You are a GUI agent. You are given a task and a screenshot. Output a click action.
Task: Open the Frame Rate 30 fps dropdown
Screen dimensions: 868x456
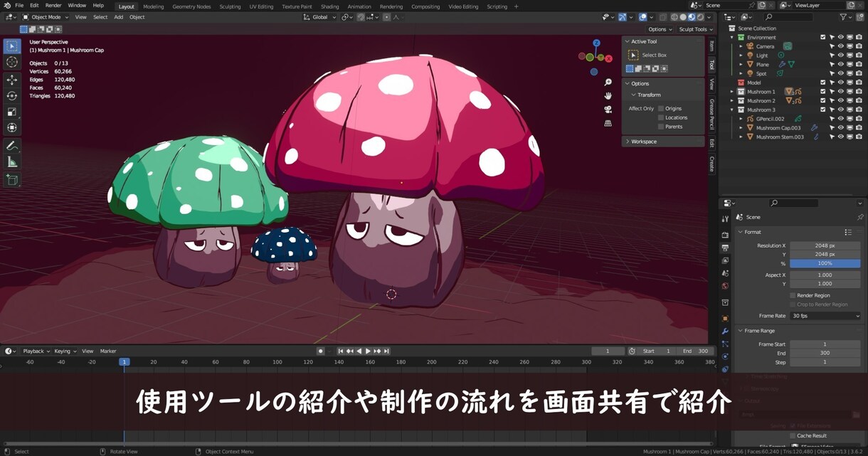(825, 316)
